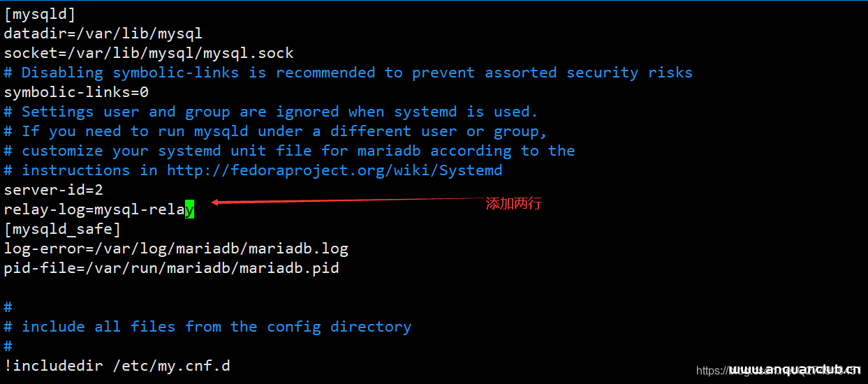Image resolution: width=868 pixels, height=384 pixels.
Task: Place cursor on datadir=/var/lib/mysql line
Action: [103, 34]
